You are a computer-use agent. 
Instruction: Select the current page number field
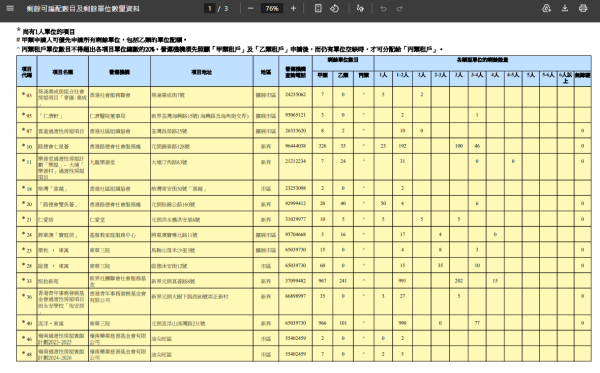tap(210, 8)
